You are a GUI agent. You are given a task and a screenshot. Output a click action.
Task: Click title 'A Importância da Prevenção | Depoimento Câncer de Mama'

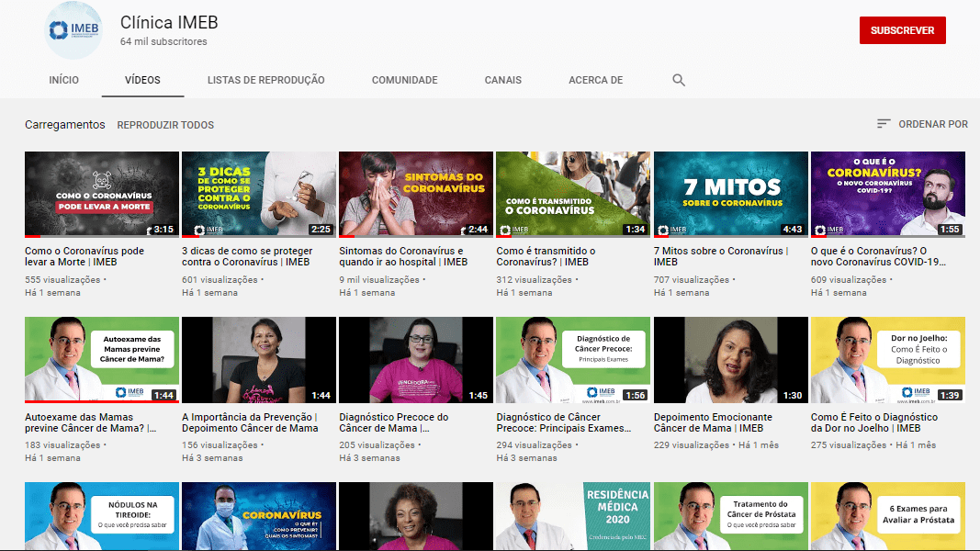250,422
